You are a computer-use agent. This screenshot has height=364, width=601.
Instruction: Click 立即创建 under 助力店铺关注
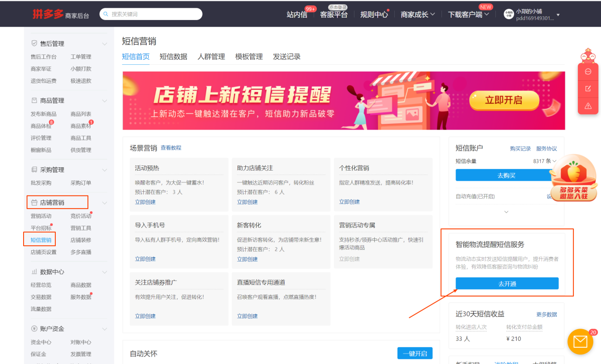coord(247,202)
